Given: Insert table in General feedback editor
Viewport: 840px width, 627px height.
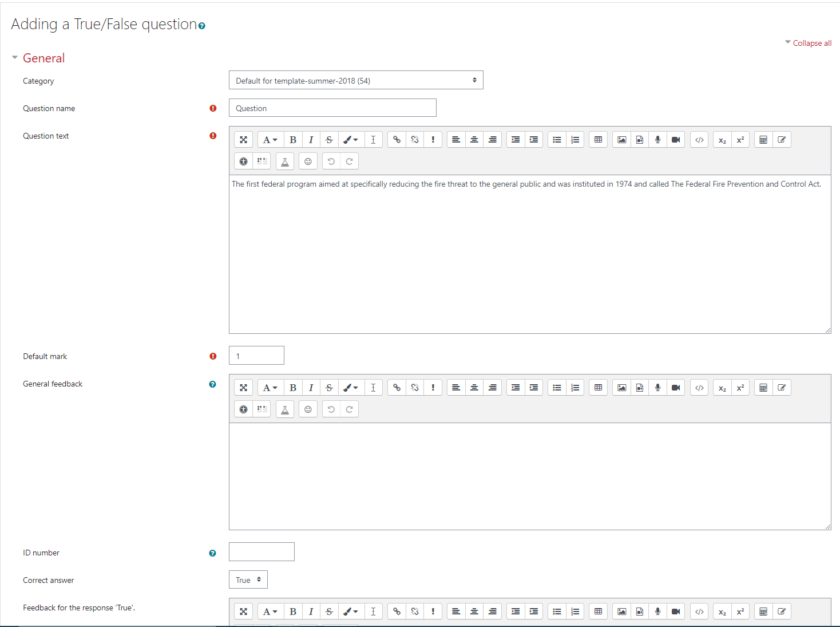Looking at the screenshot, I should point(598,388).
